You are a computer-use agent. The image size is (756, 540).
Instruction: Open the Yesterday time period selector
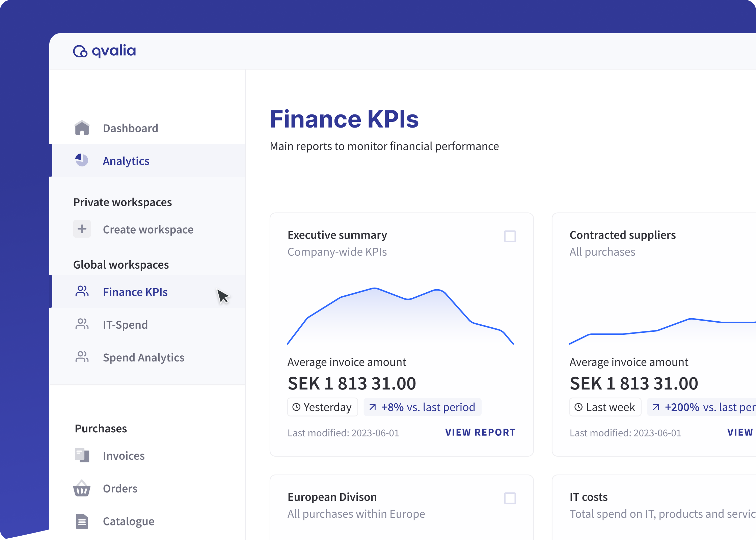coord(322,407)
